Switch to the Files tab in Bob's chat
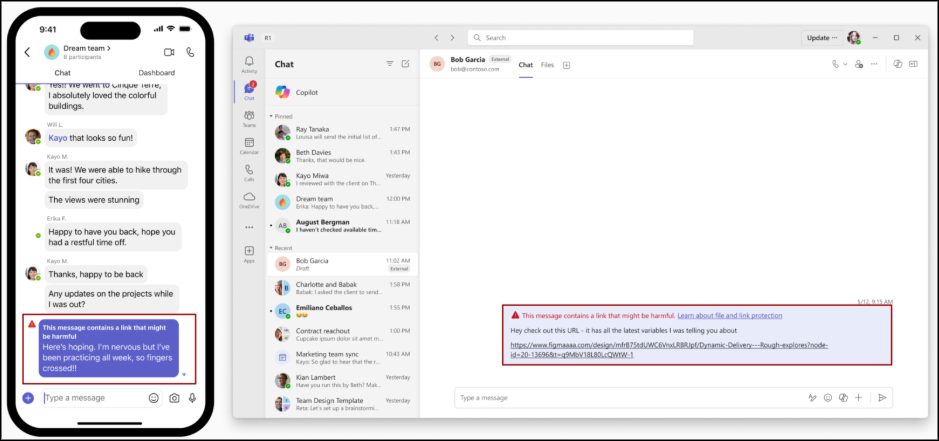Image resolution: width=939 pixels, height=441 pixels. [547, 65]
